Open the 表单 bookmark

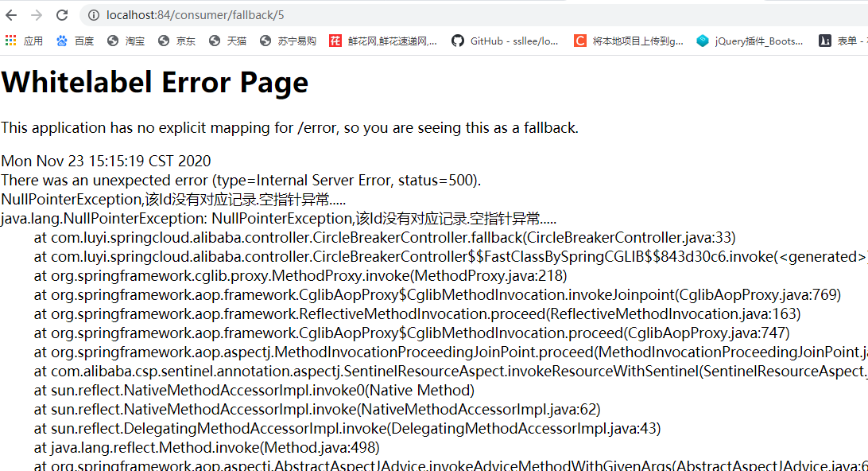[x=843, y=41]
